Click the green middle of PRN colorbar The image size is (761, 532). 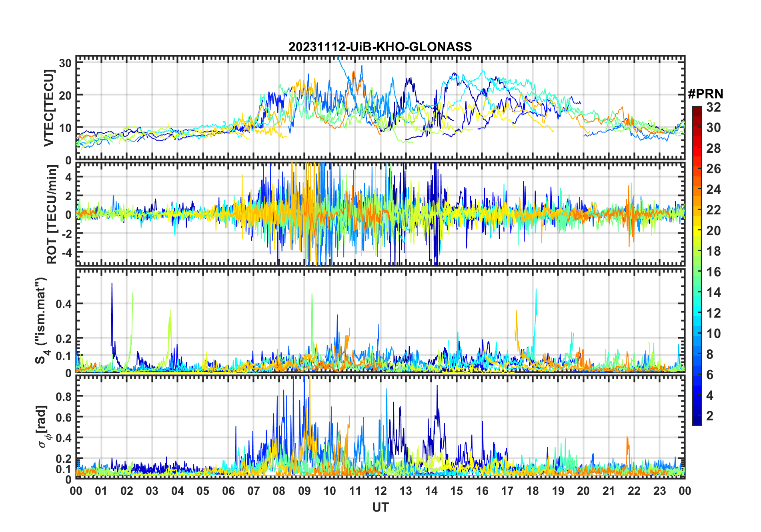click(x=697, y=266)
